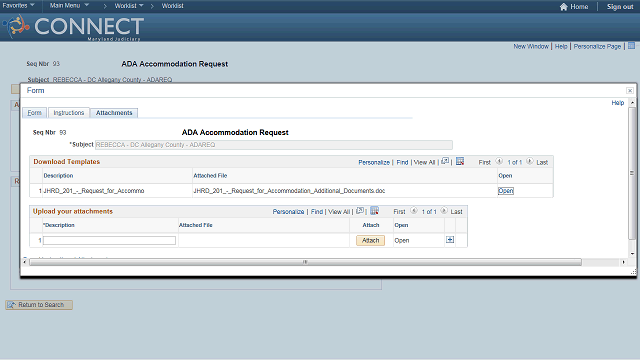Screen dimensions: 640x360
Task: Open the zoom popup icon in Upload attachments
Action: click(360, 211)
